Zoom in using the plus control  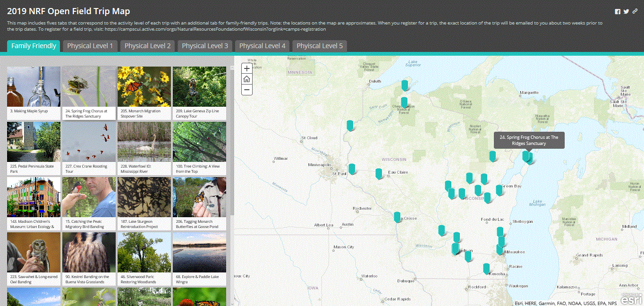point(246,68)
